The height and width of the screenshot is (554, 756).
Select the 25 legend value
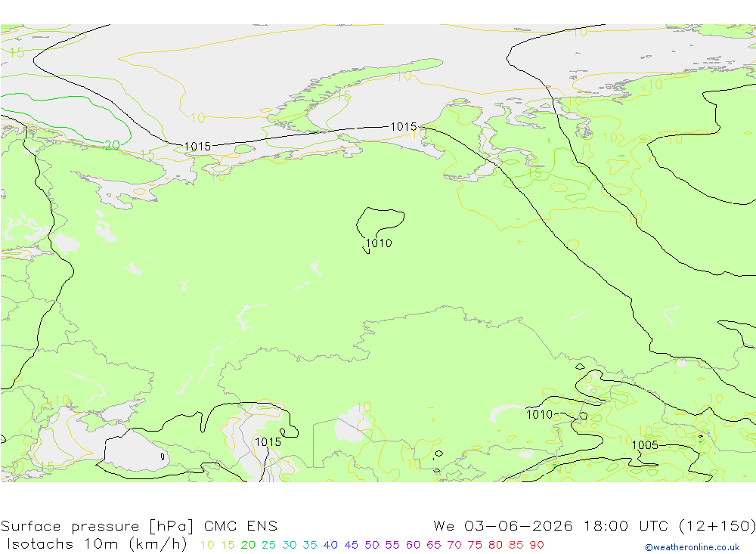click(268, 545)
